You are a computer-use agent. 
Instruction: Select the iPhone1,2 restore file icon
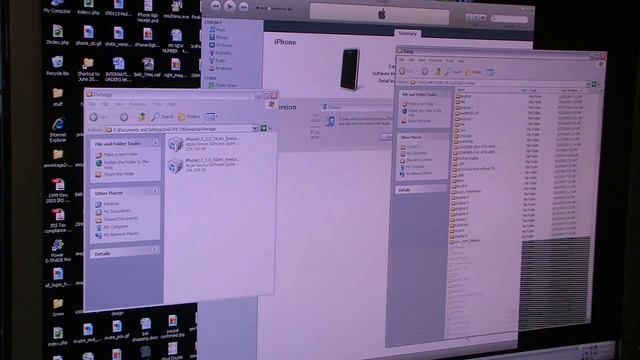(176, 144)
